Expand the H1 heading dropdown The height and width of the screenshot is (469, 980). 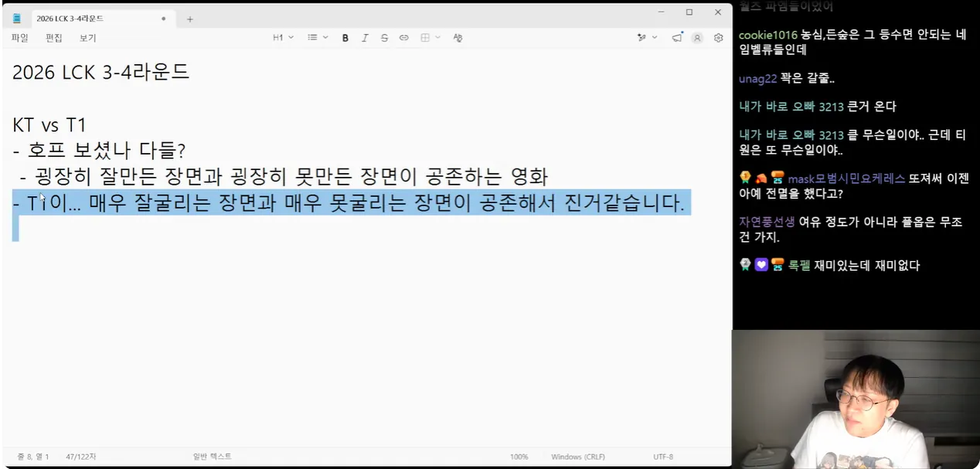[283, 38]
